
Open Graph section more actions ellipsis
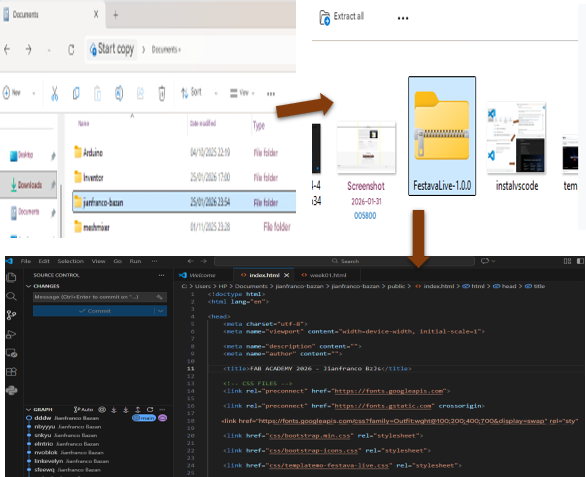(x=162, y=409)
